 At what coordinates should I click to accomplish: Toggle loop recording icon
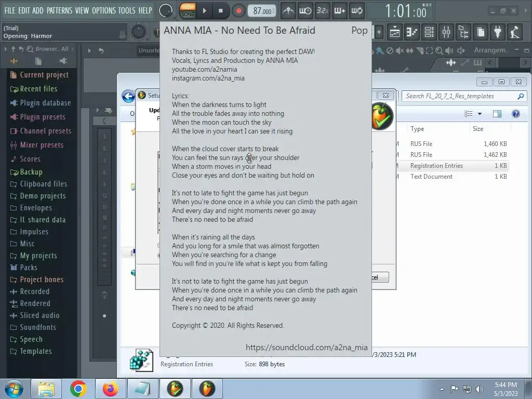tap(356, 11)
